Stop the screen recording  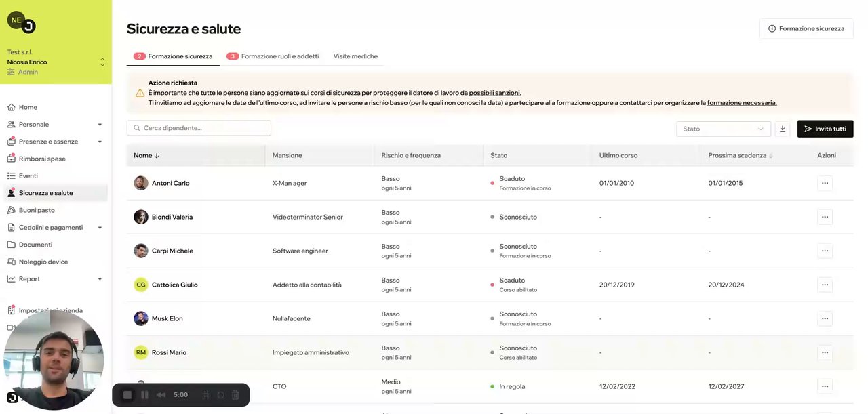127,395
